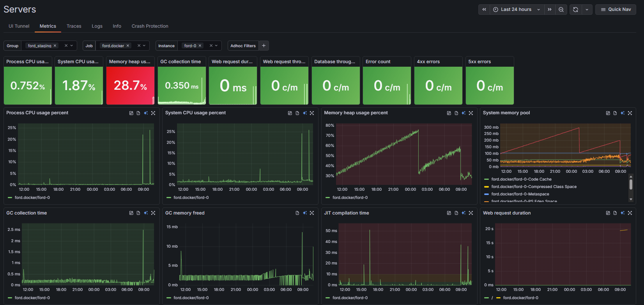Open the edit icon on System memory pool panel
644x305 pixels.
point(608,113)
